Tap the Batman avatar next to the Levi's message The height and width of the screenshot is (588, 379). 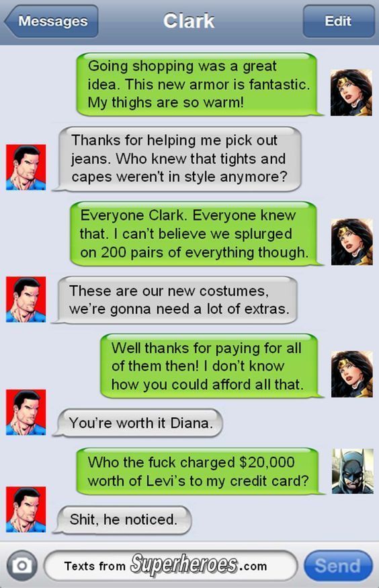click(x=352, y=471)
